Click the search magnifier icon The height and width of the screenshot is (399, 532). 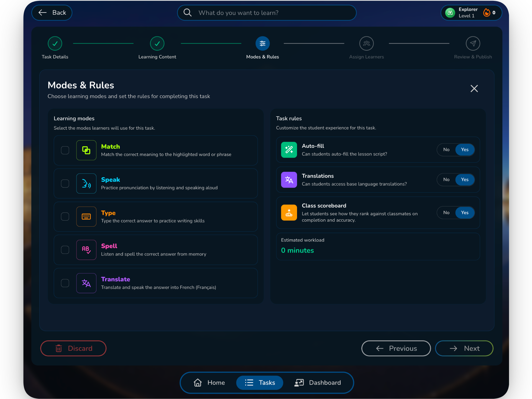click(188, 13)
